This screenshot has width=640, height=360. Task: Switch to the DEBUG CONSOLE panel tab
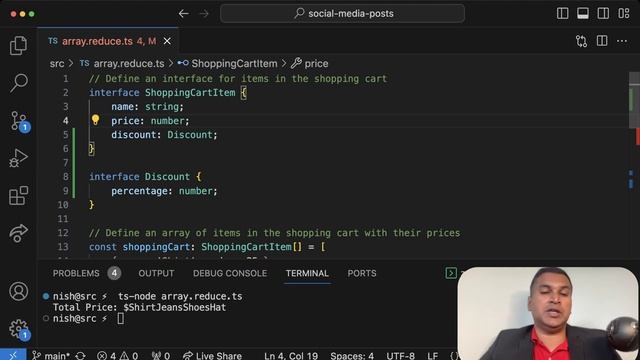pos(230,273)
